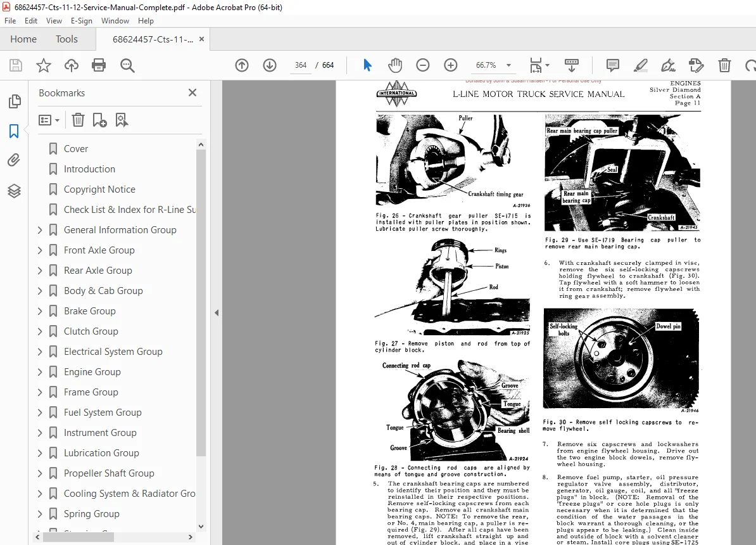Expand Fuel System Group bookmark arrow
The height and width of the screenshot is (545, 756).
(x=40, y=413)
